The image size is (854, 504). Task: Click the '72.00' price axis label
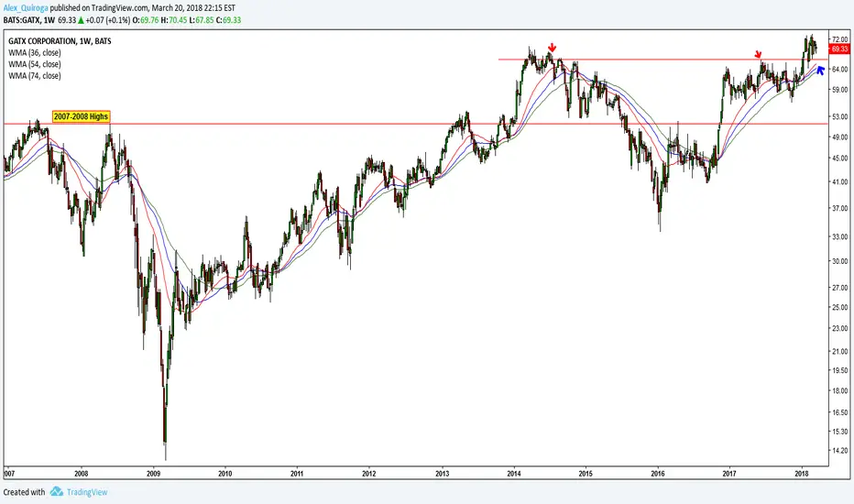(840, 39)
